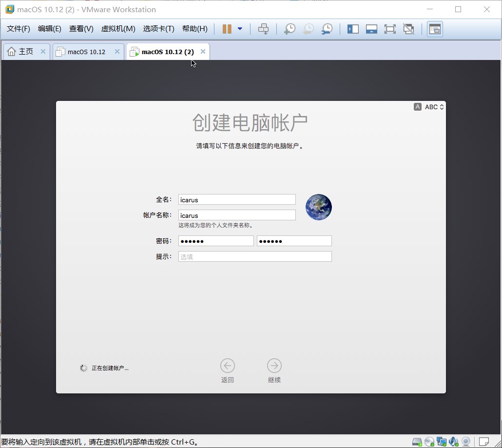
Task: Toggle the console view icon
Action: (x=435, y=29)
